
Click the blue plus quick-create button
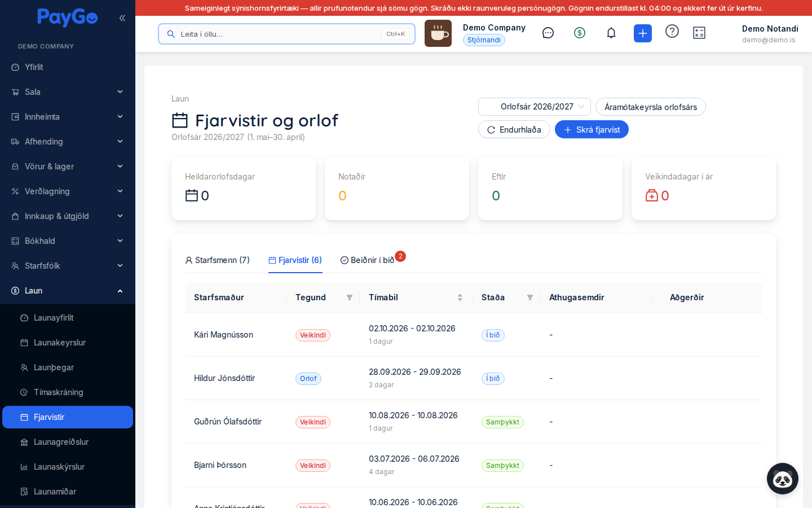pos(643,33)
